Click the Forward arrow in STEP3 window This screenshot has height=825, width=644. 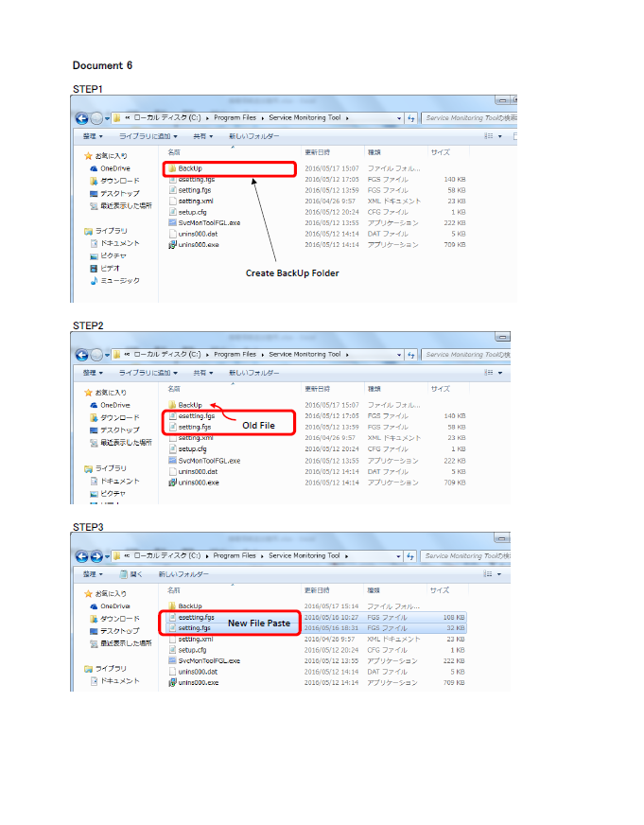point(96,556)
